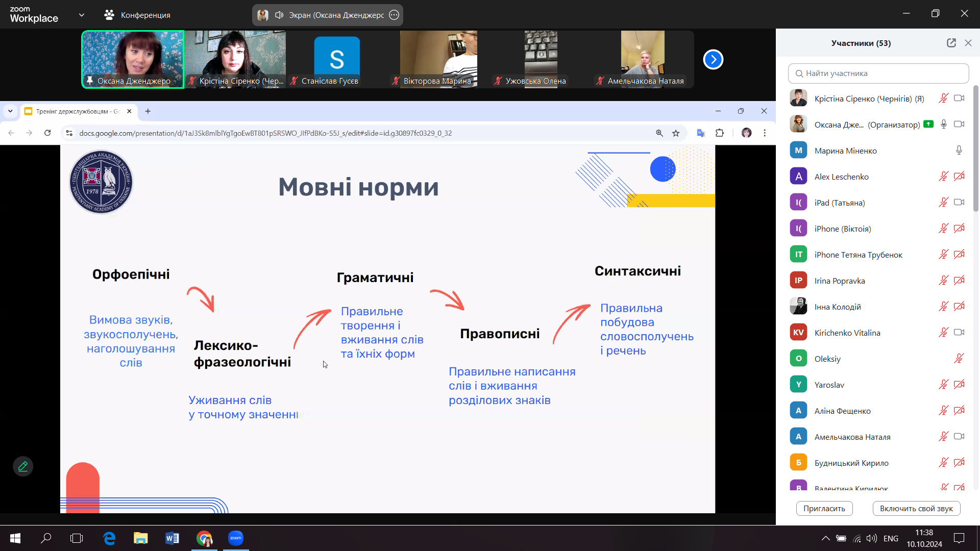Toggle camera icon for Kirichenko Vitalina
The height and width of the screenshot is (551, 980).
tap(959, 333)
